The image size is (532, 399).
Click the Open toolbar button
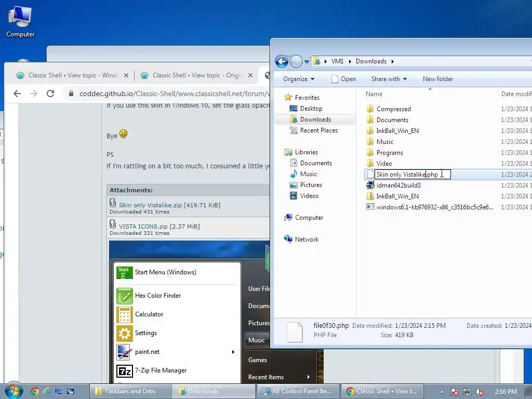click(x=343, y=79)
